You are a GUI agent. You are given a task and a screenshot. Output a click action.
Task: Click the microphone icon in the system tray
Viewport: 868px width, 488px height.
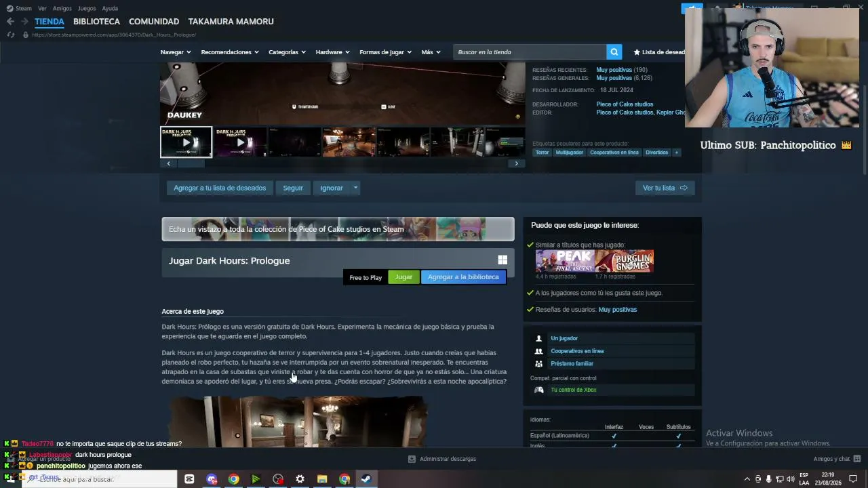[768, 479]
